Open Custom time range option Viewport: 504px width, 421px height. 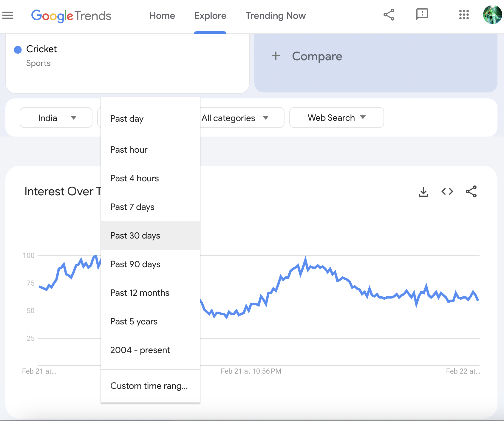pyautogui.click(x=151, y=386)
